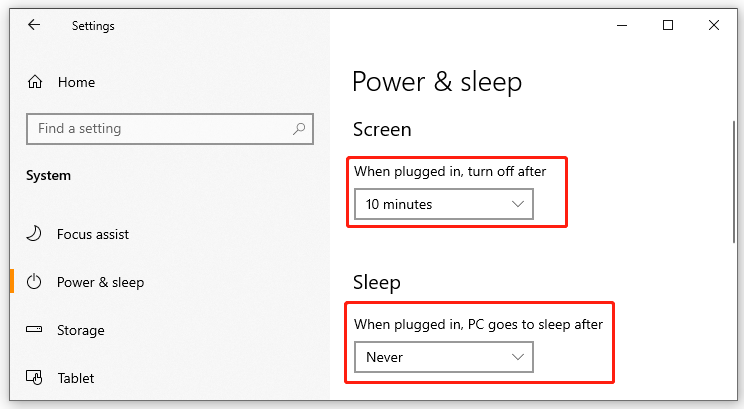Open Focus assist settings page
Viewport: 744px width, 409px height.
[x=93, y=234]
